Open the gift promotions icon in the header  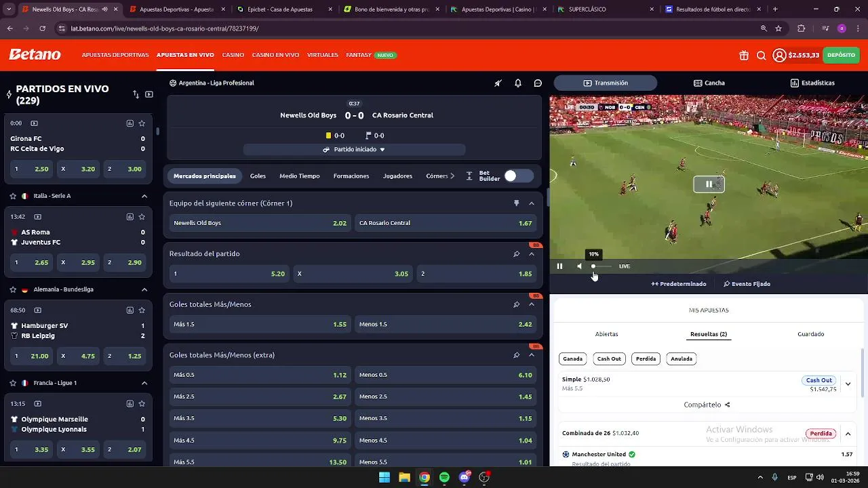click(x=744, y=56)
